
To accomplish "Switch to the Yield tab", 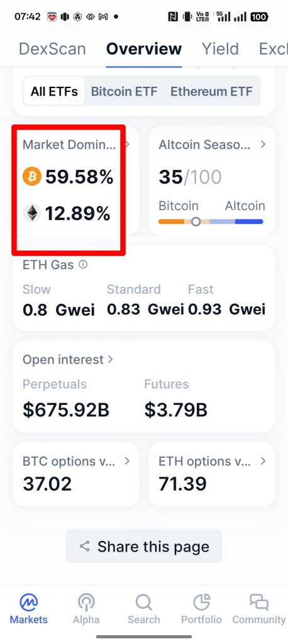I will (220, 49).
